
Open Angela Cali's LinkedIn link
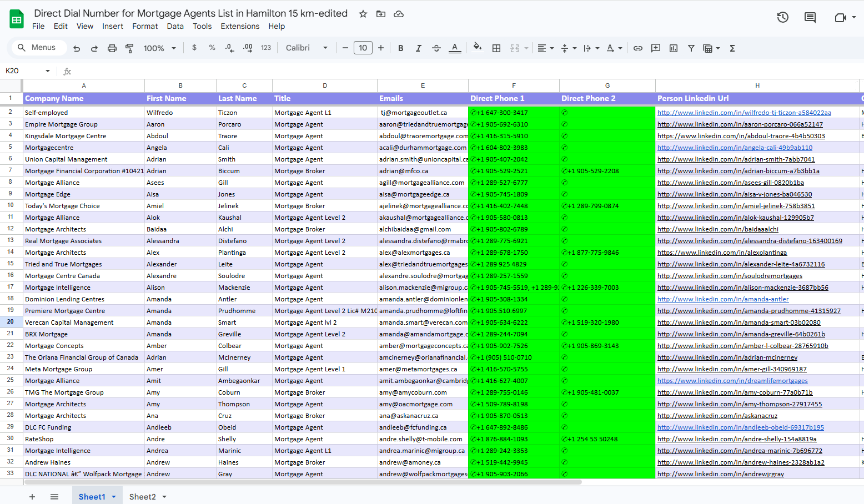735,148
